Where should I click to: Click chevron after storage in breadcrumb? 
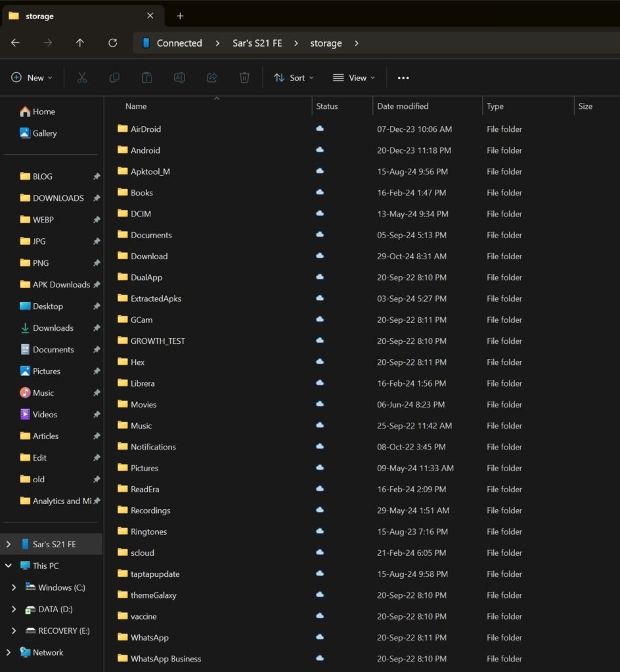[x=357, y=43]
